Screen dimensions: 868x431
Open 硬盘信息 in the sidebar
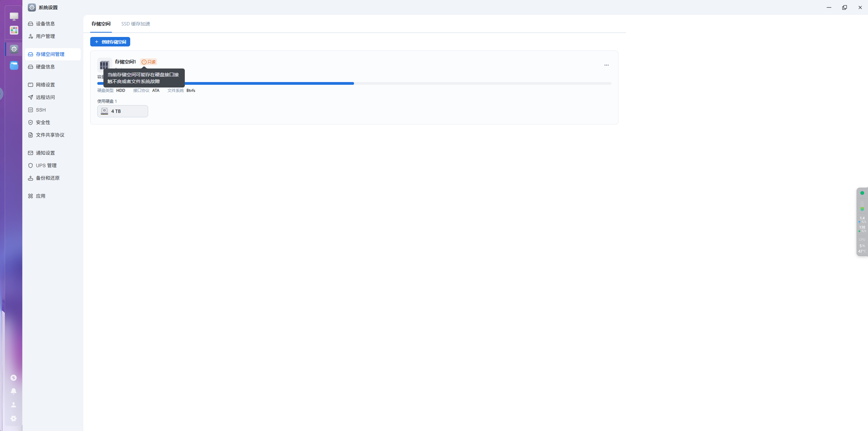pyautogui.click(x=45, y=67)
